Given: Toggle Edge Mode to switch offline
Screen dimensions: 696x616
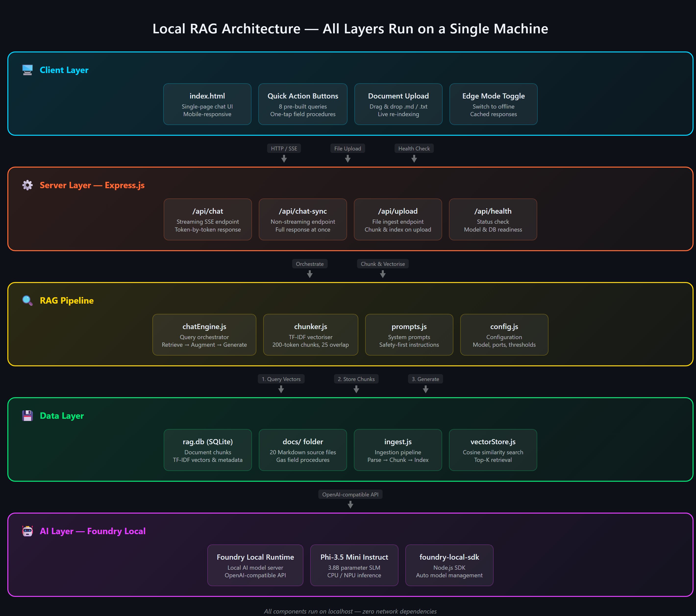Looking at the screenshot, I should click(493, 104).
